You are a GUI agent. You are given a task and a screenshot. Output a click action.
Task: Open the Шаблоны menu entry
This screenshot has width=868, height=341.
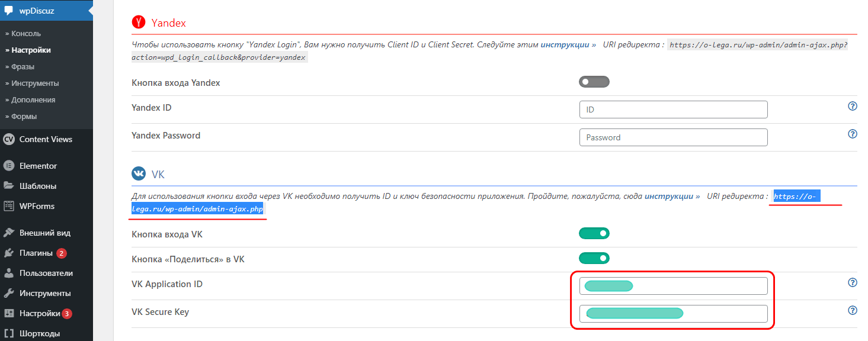click(46, 186)
